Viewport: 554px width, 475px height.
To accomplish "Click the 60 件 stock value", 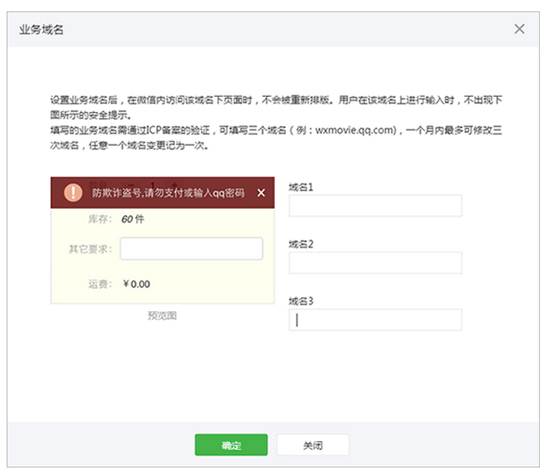I will tap(133, 219).
